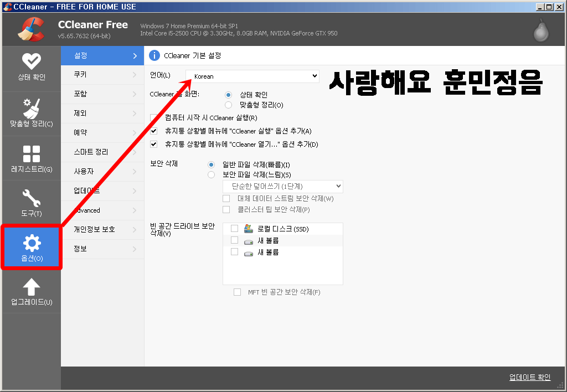Expand chevron next to 쿠키
The width and height of the screenshot is (567, 392).
tap(135, 75)
